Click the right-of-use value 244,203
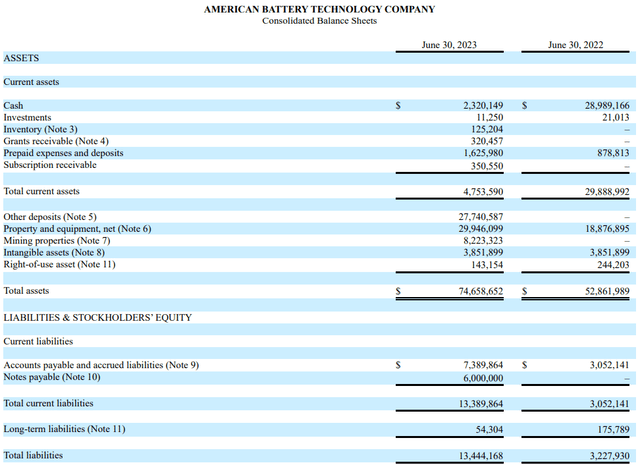 coord(613,265)
